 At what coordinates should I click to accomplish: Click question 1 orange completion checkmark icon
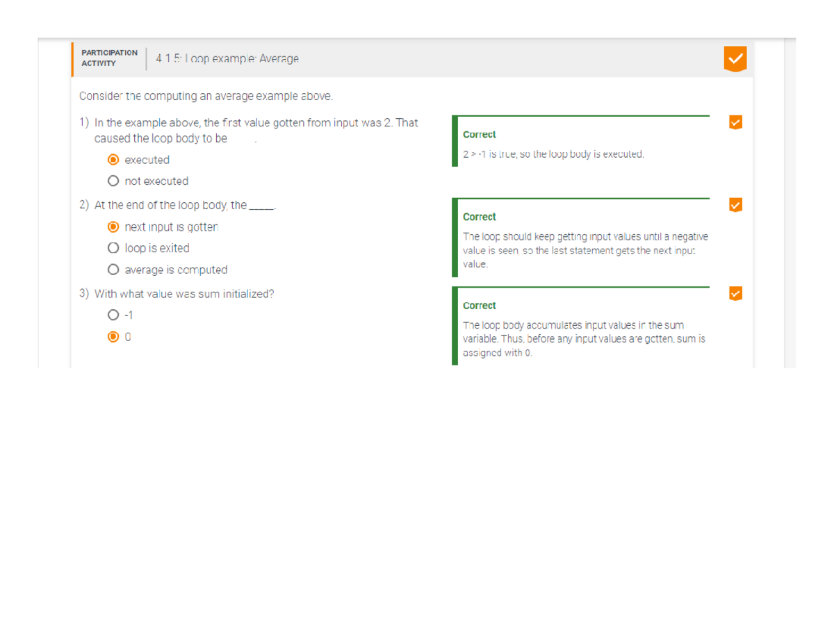(735, 122)
